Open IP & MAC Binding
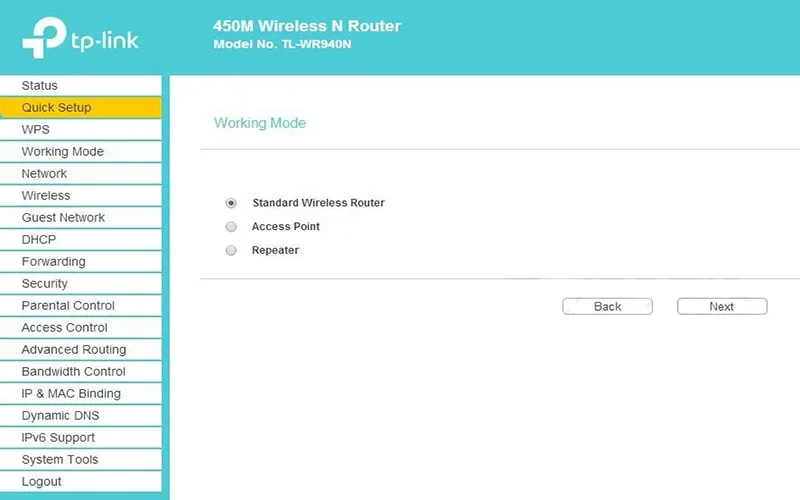The image size is (800, 500). 81,393
